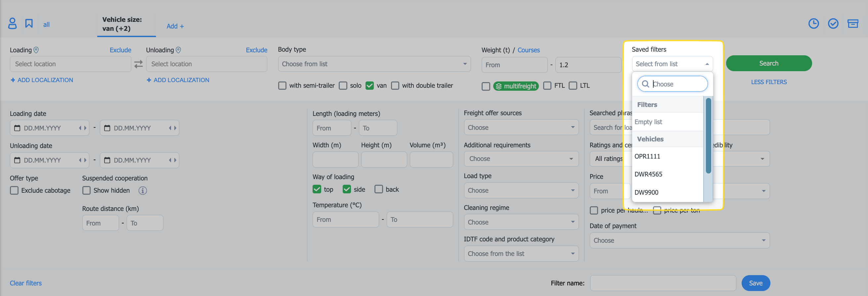Click the Clear filters link

click(25, 283)
